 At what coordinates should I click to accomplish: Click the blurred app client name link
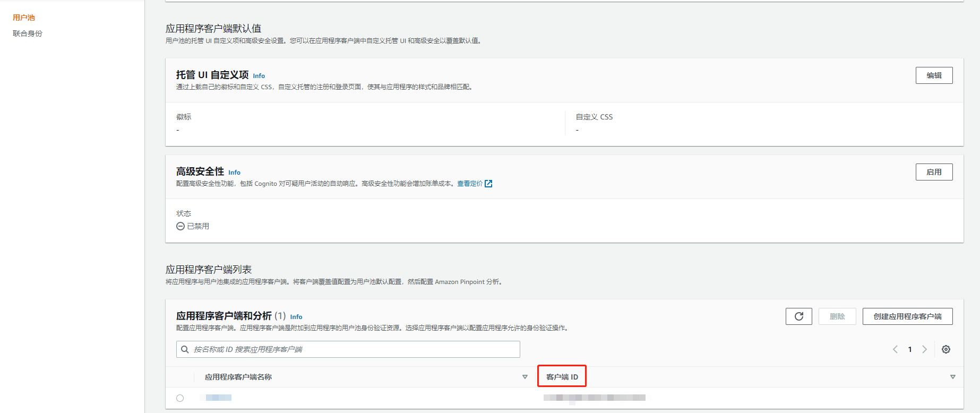[219, 398]
